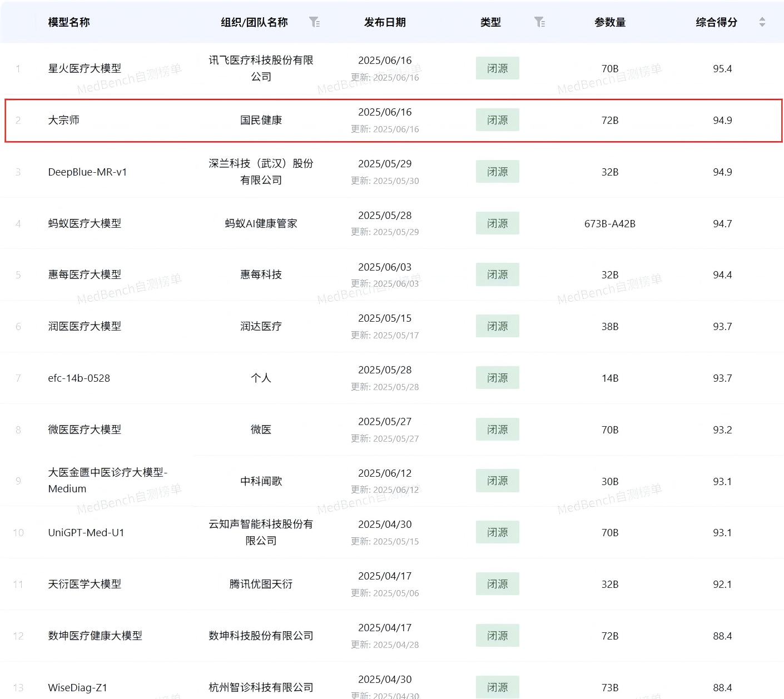Click organization 杭州智诊科技有限公司
Screen dimensions: 784x699
[261, 687]
